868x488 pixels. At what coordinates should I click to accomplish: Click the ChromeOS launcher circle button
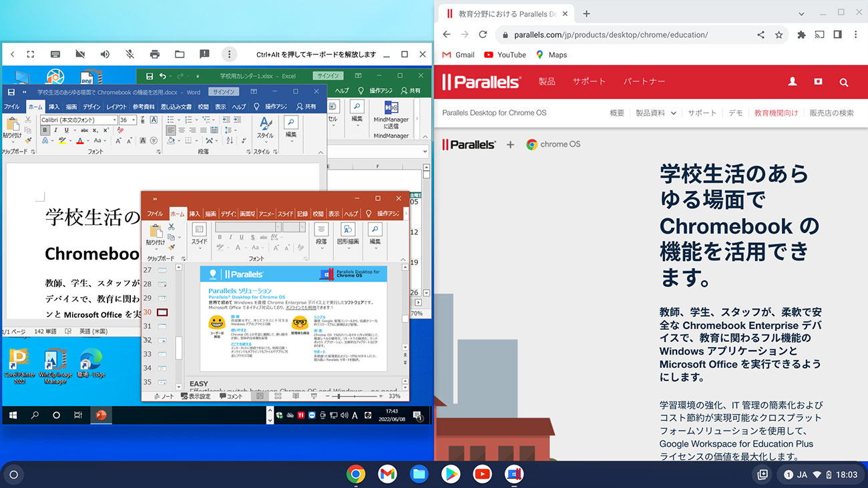click(13, 475)
